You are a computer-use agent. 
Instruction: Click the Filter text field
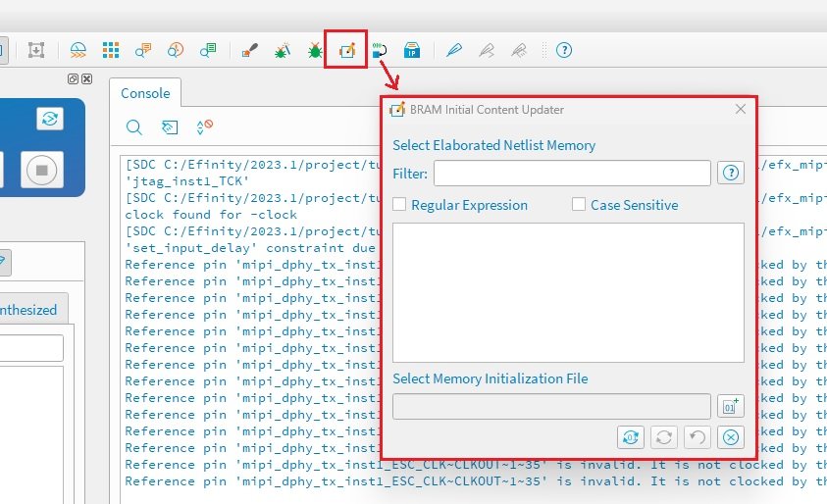pyautogui.click(x=572, y=173)
